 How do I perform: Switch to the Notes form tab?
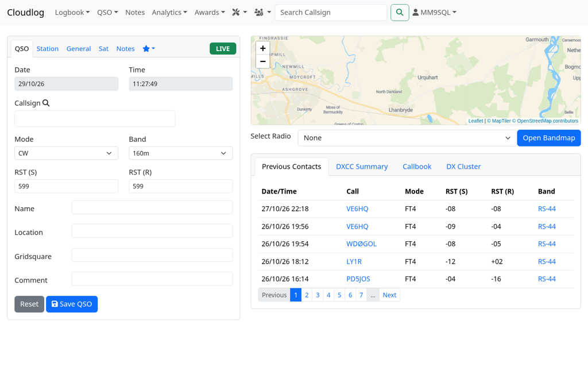(x=125, y=49)
